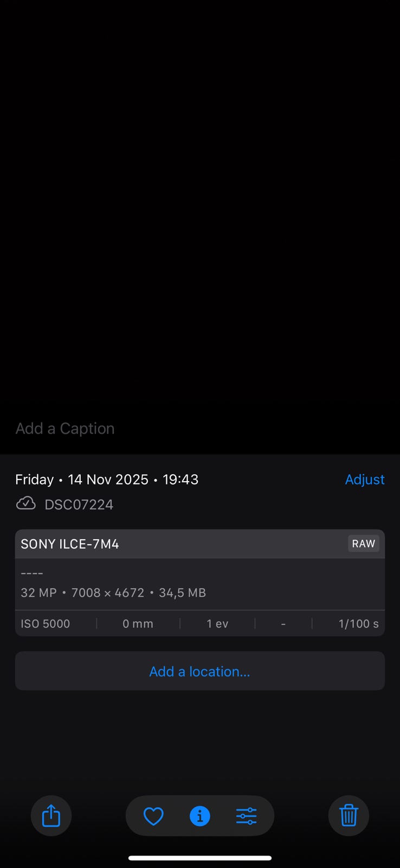Tap the 1 ev exposure value

click(217, 624)
